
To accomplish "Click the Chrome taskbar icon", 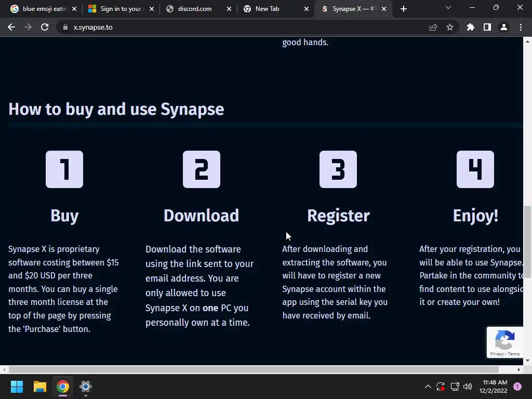I will [x=63, y=387].
